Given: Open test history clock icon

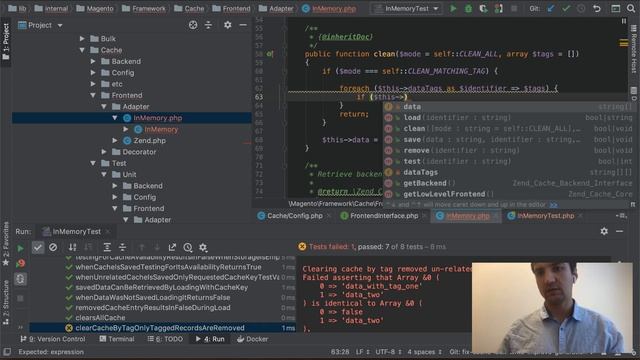Looking at the screenshot, I should (x=188, y=247).
